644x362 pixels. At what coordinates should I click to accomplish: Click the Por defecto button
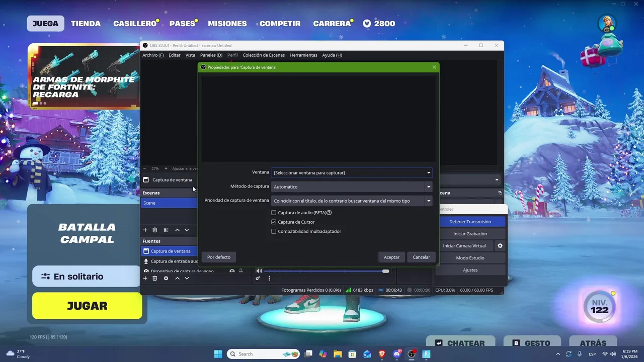[219, 257]
